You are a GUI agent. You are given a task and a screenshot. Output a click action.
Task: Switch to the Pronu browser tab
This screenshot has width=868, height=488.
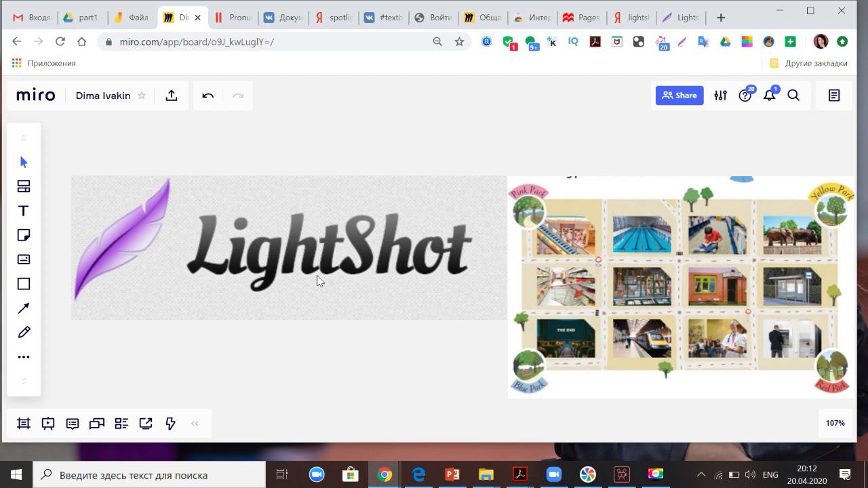tap(233, 18)
